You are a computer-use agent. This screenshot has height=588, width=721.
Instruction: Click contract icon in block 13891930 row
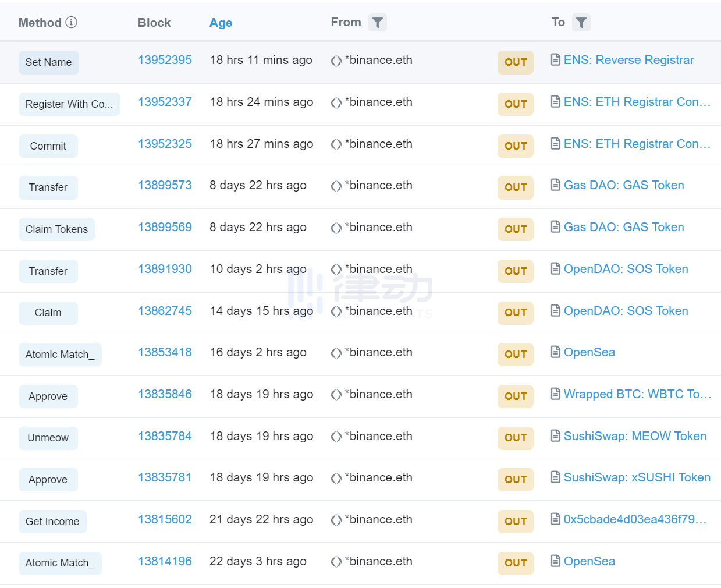coord(556,269)
